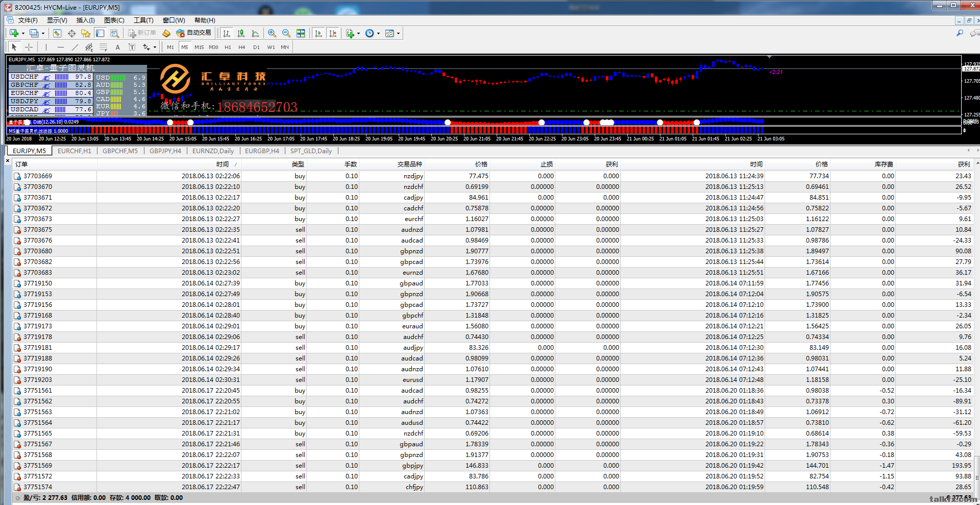This screenshot has width=980, height=505.
Task: Switch to GBPCHF,M5 chart tab
Action: tap(120, 151)
